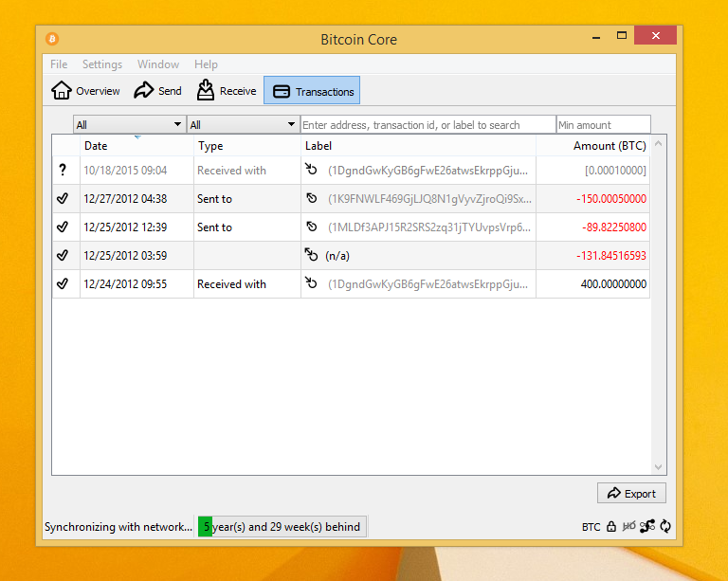Click the BTC unit selector in the status bar

(x=591, y=527)
